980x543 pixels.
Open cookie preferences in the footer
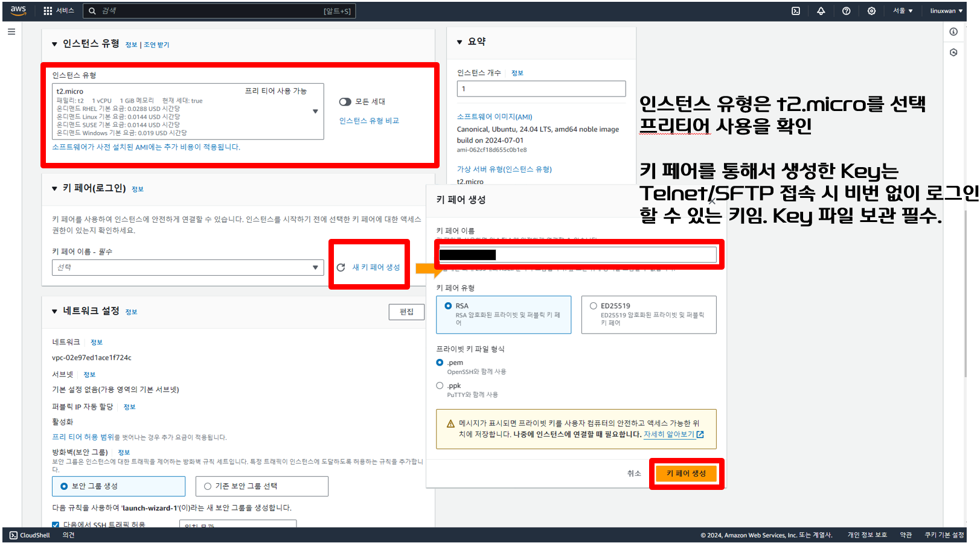point(944,535)
